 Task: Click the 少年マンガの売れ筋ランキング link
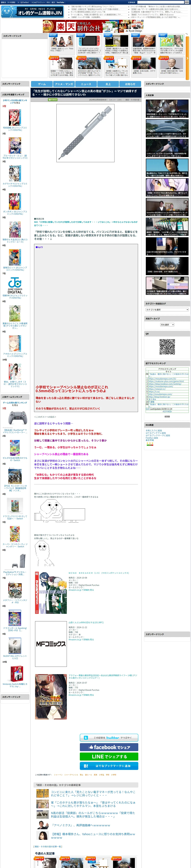click(x=15, y=101)
